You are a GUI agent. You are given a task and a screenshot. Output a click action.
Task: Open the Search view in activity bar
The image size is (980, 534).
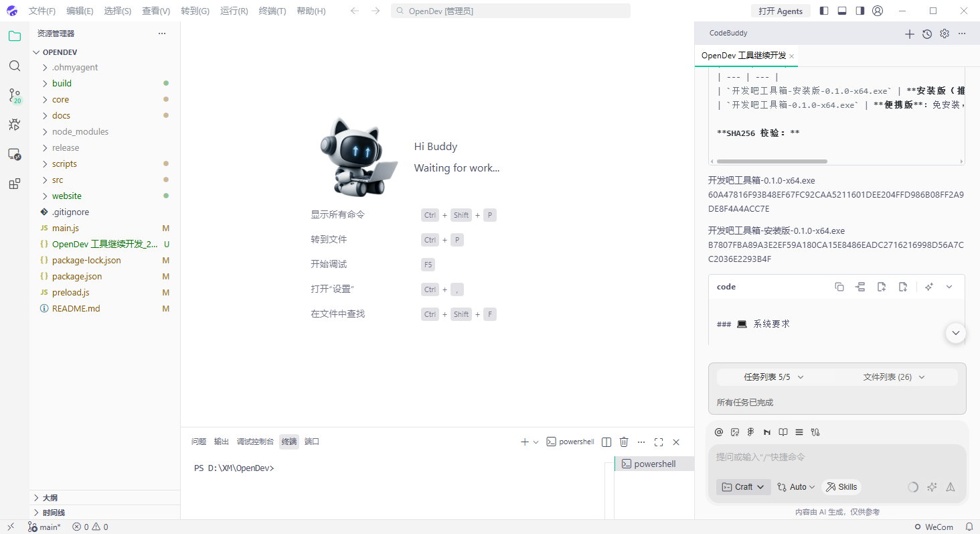tap(14, 66)
